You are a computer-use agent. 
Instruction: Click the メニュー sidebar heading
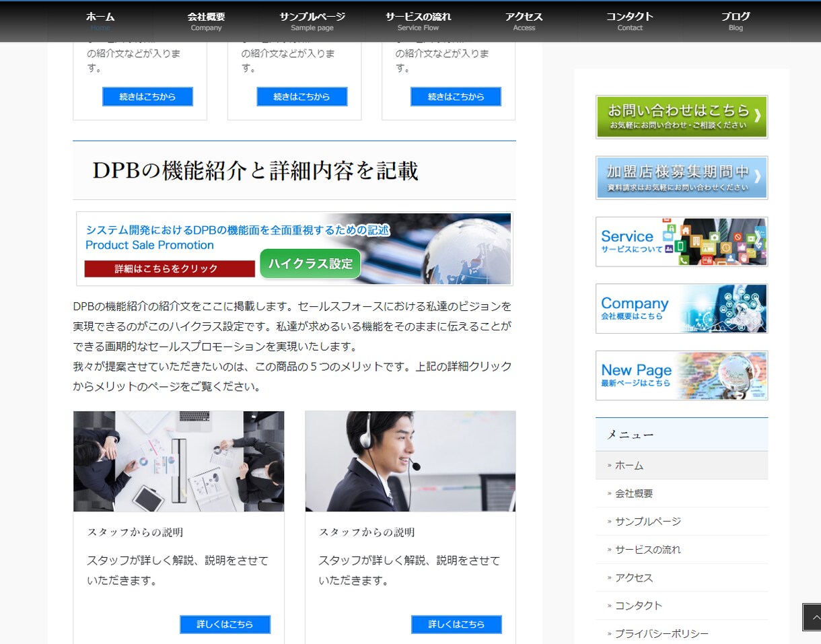coord(631,435)
